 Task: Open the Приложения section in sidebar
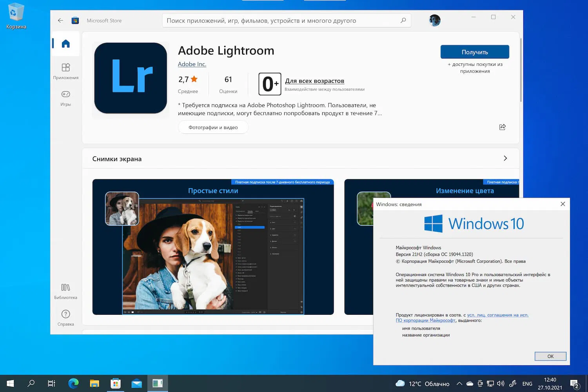[x=66, y=71]
